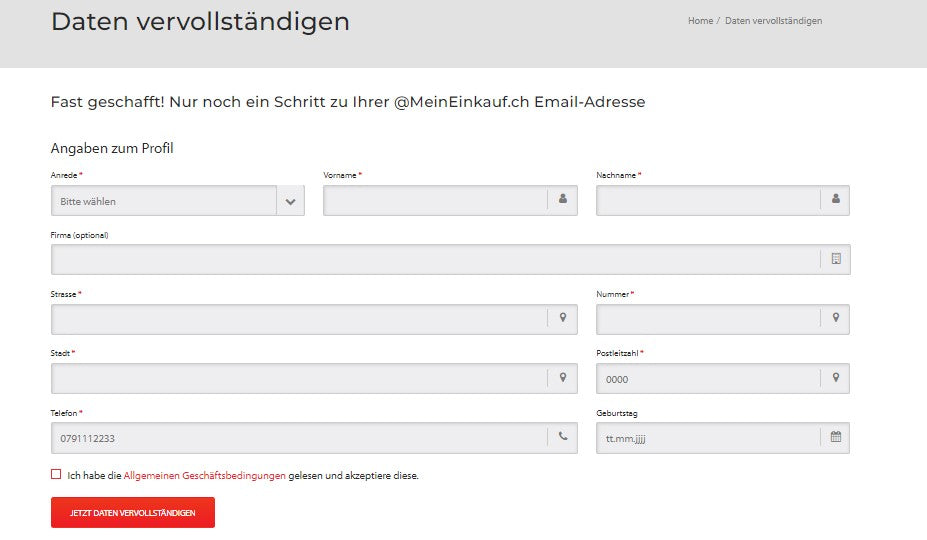Screen dimensions: 927x540
Task: Click into the Telefon input field
Action: click(298, 438)
